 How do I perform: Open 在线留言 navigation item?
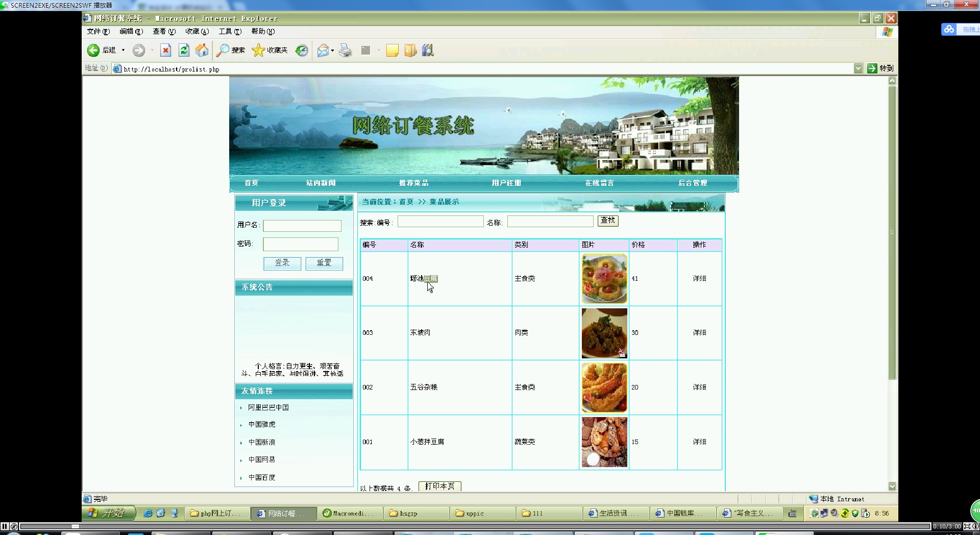point(599,183)
